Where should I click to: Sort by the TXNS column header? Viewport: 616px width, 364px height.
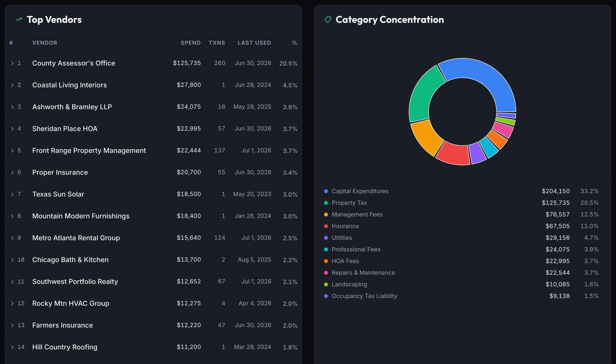click(217, 43)
